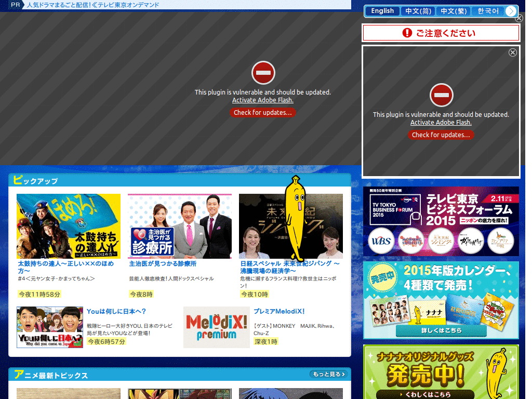Click Check for updates in main banner
Screen dimensions: 532x399
(262, 112)
